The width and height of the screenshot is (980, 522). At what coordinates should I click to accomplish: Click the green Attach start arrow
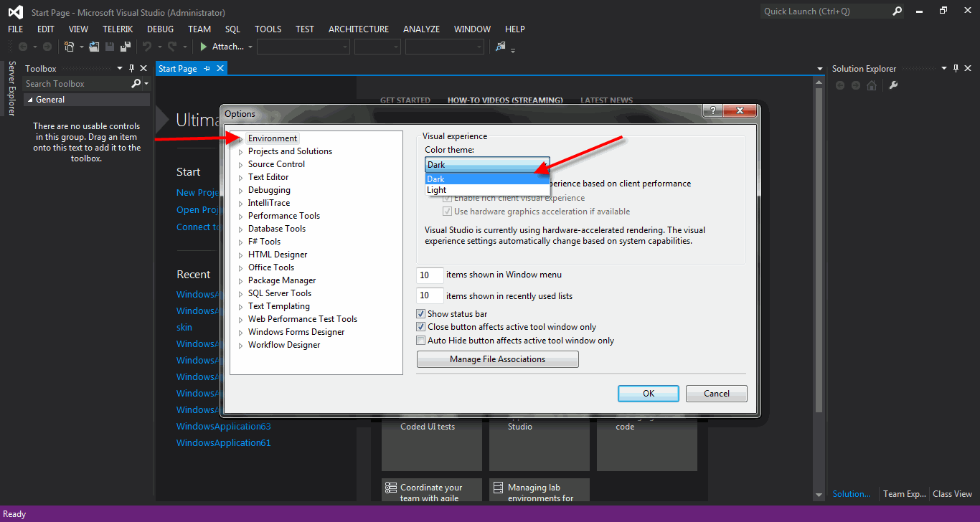coord(204,47)
